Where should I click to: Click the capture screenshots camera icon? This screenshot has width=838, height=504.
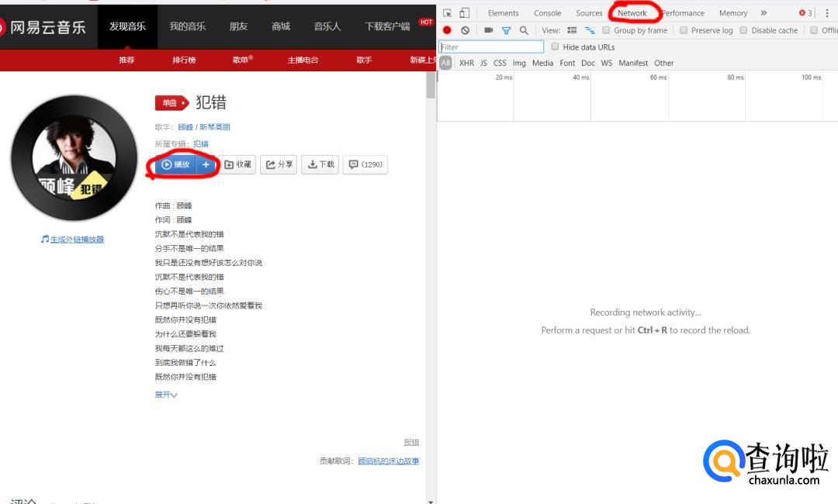pyautogui.click(x=488, y=30)
